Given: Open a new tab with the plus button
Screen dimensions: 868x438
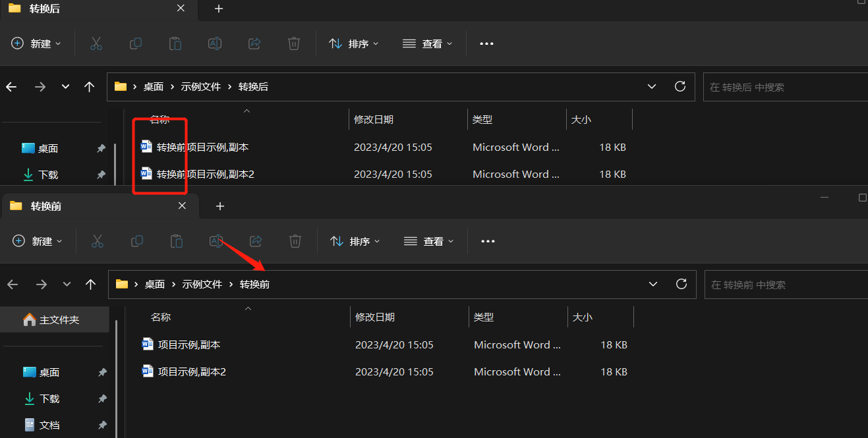Looking at the screenshot, I should (218, 10).
